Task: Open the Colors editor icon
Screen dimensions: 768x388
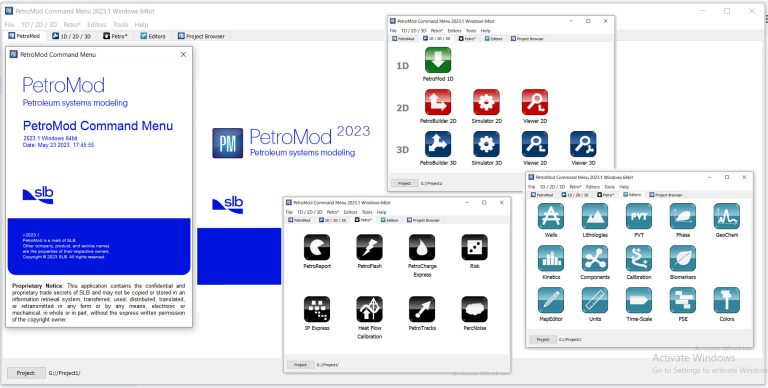Action: click(727, 300)
